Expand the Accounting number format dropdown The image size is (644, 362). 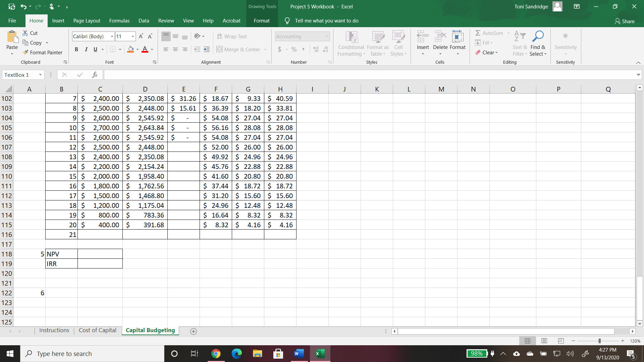point(327,36)
